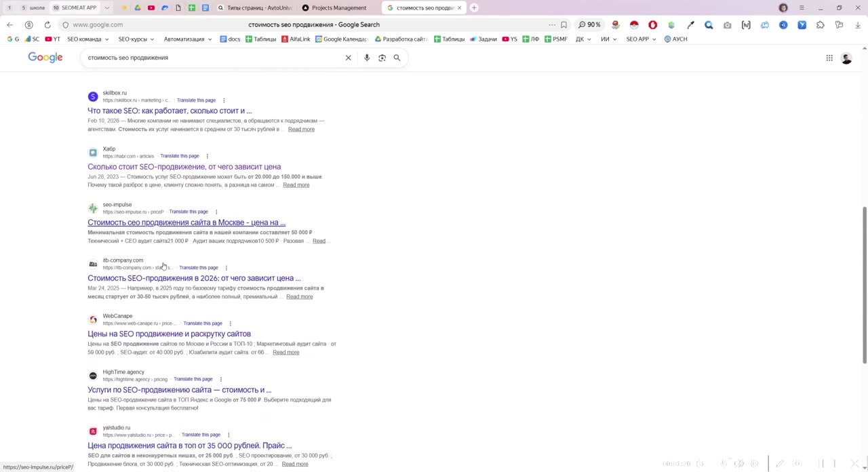
Task: Open more options for the HighTime.agency result
Action: point(220,379)
